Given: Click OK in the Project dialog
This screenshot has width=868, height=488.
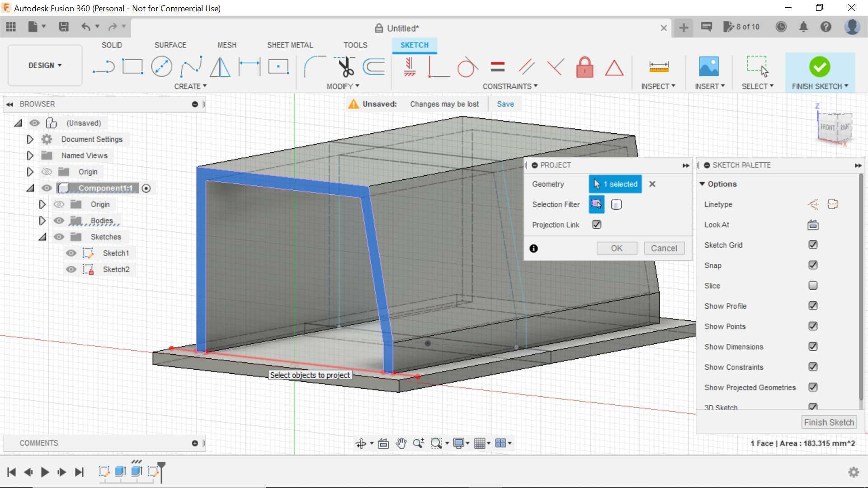Looking at the screenshot, I should pos(617,248).
